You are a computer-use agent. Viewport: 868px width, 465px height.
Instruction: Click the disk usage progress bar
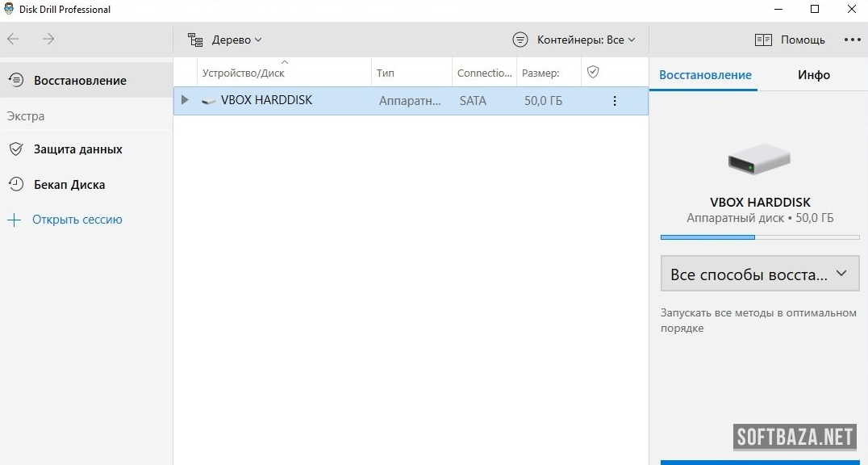[759, 237]
